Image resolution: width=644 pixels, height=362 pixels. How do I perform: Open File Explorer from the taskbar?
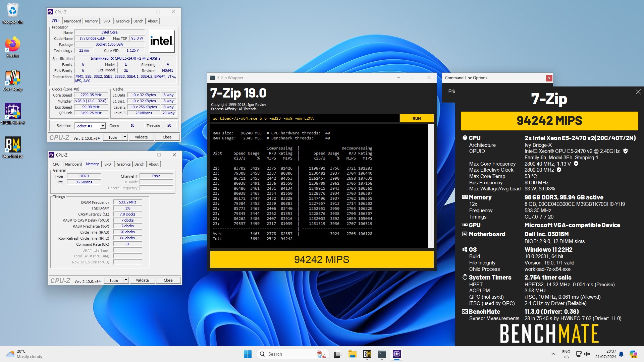point(352,354)
